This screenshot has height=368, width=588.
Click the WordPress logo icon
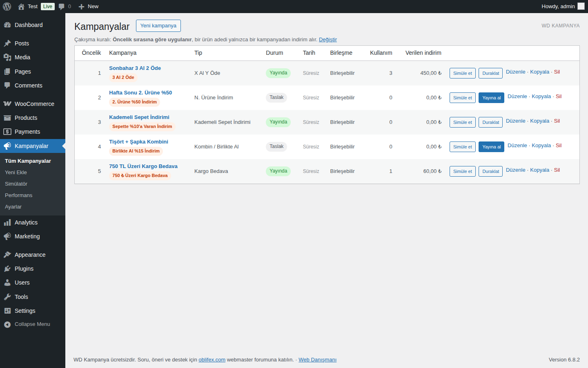[7, 7]
